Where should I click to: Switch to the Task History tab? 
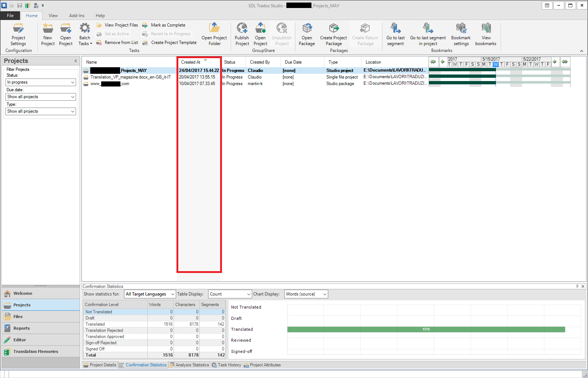226,365
